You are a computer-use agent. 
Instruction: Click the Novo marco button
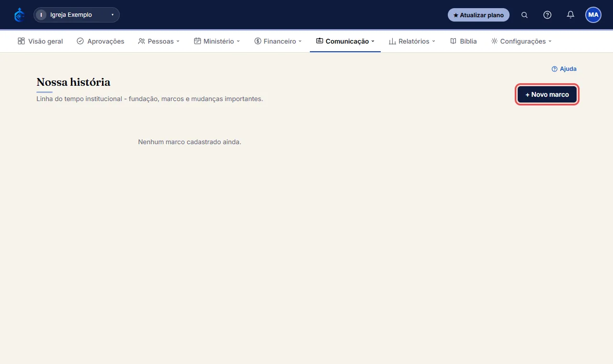click(547, 94)
